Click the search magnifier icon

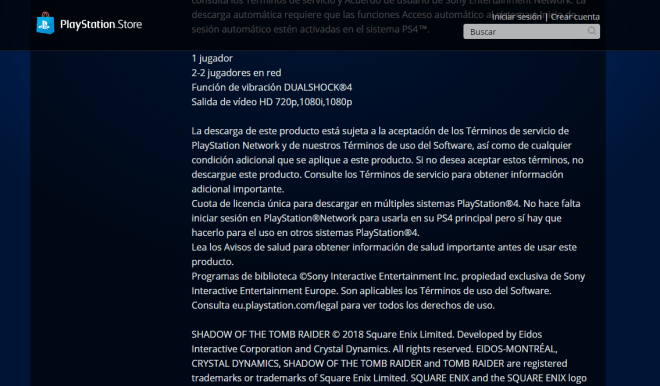592,31
